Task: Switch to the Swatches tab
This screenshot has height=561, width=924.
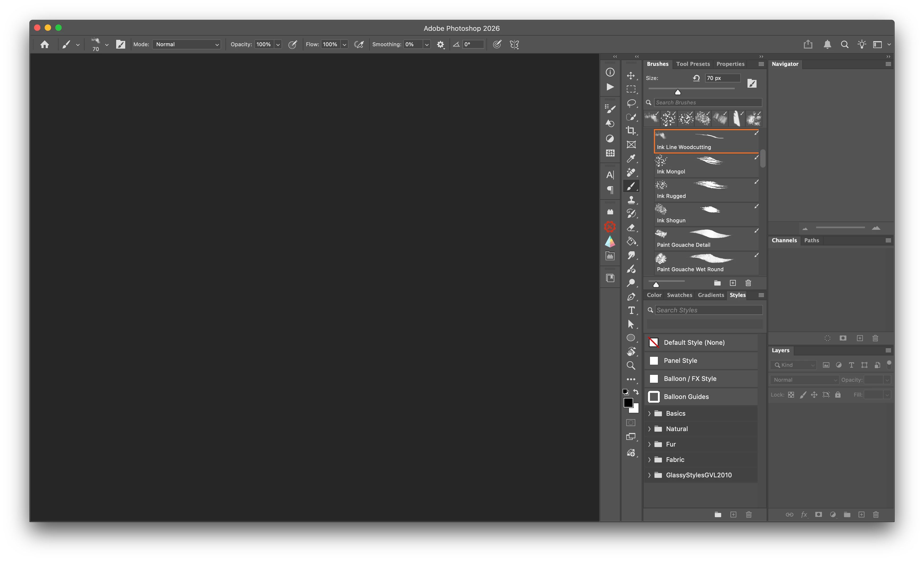Action: [679, 295]
